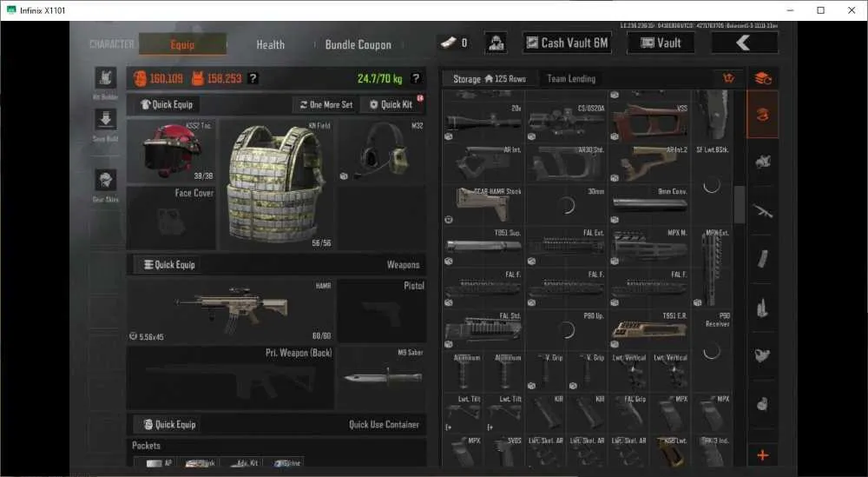
Task: Select the VSS stock item in storage
Action: pyautogui.click(x=649, y=122)
